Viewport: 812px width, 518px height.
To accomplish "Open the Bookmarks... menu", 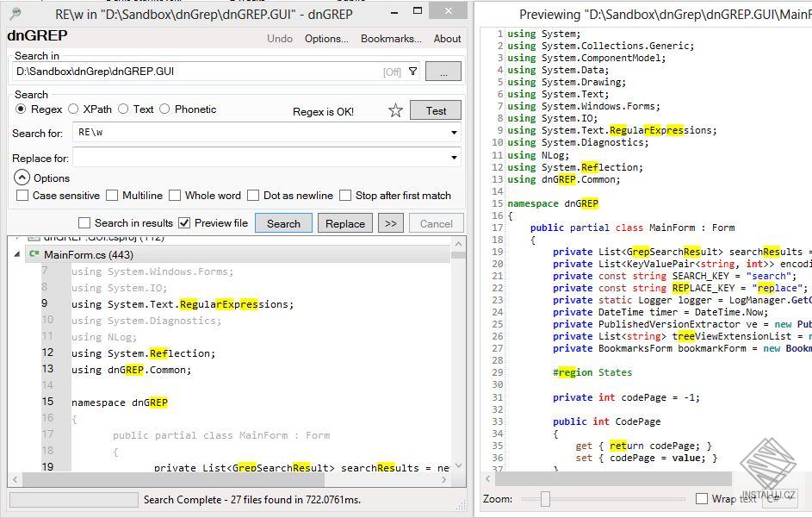I will [x=391, y=39].
